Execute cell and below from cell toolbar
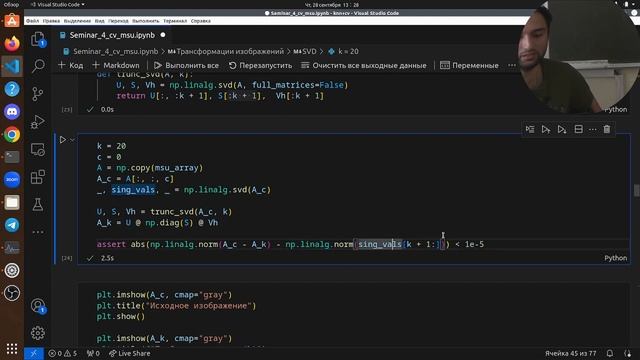The height and width of the screenshot is (360, 640). (x=562, y=129)
